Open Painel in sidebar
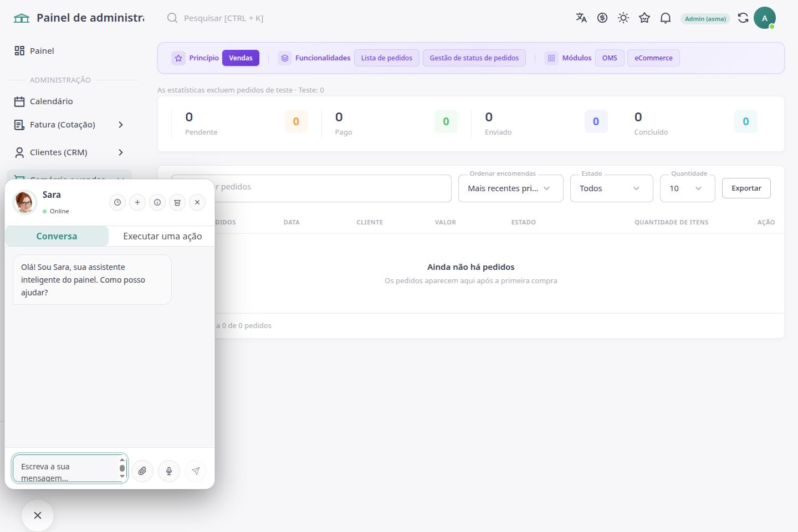Viewport: 798px width, 532px height. [x=69, y=50]
